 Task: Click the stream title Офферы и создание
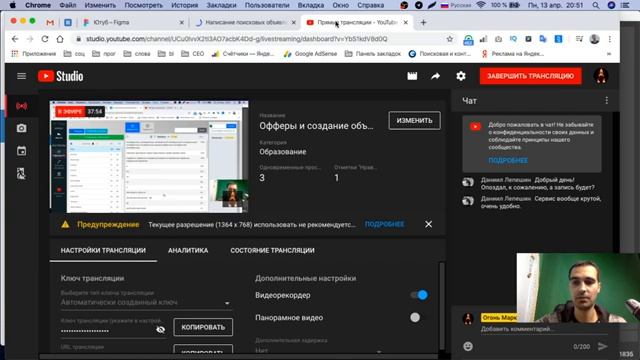click(x=316, y=126)
